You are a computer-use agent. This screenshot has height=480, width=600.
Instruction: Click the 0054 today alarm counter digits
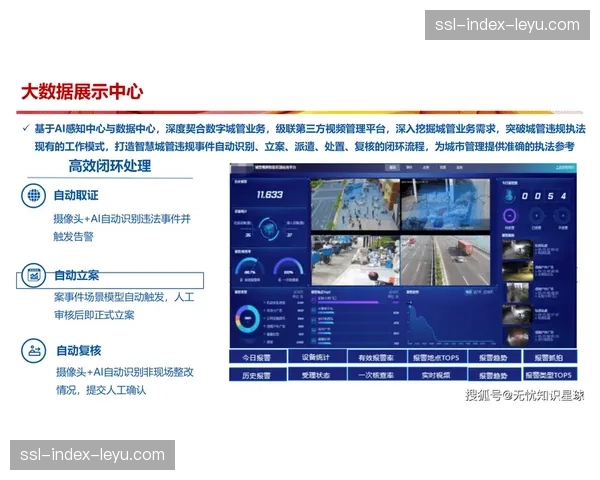543,196
